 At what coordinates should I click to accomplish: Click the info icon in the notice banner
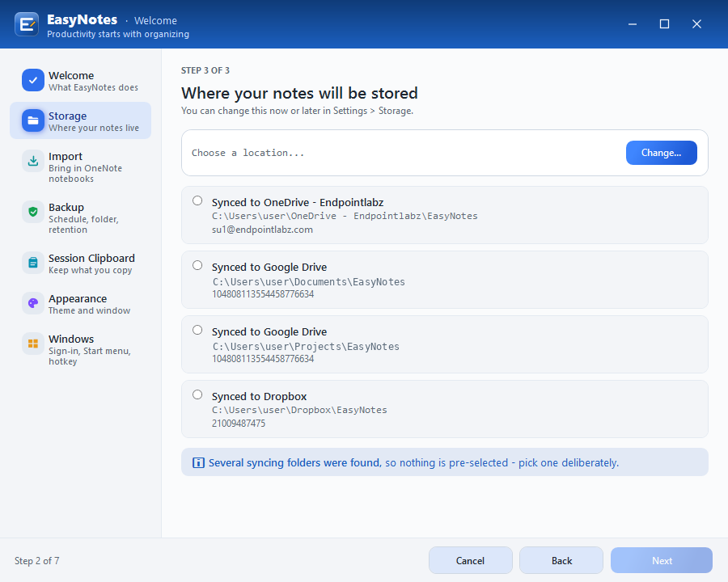pyautogui.click(x=198, y=462)
